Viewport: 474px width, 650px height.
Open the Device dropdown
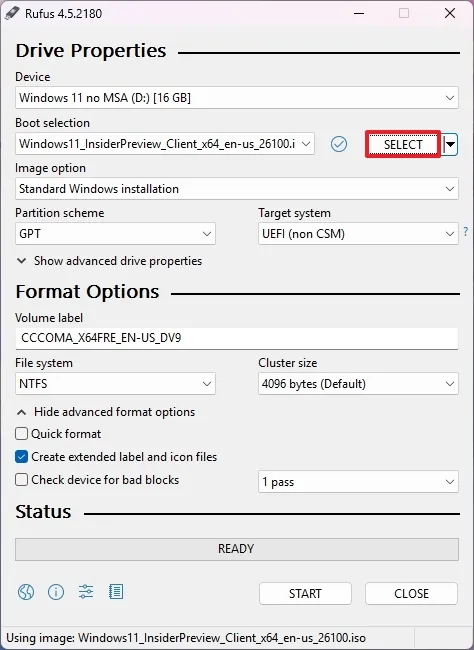click(237, 98)
